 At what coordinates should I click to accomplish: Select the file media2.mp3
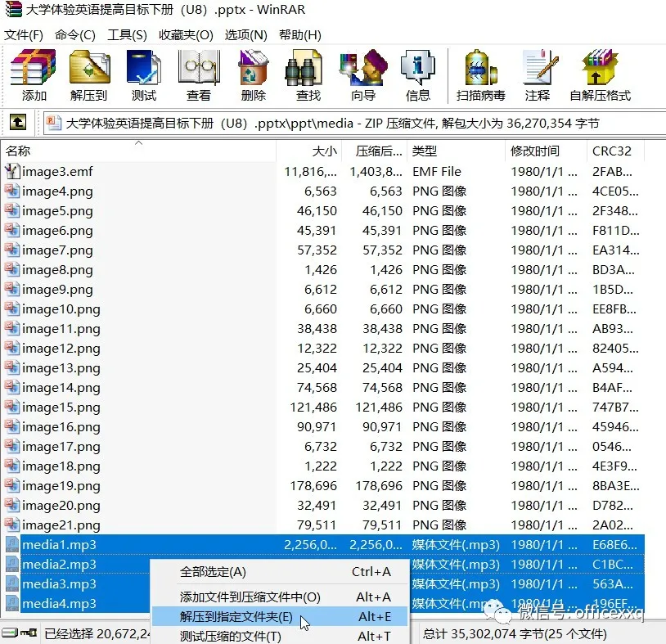click(59, 564)
